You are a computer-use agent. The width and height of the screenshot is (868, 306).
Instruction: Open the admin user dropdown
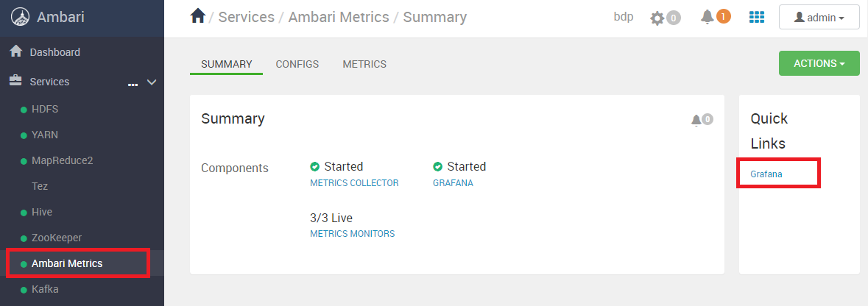(x=819, y=17)
